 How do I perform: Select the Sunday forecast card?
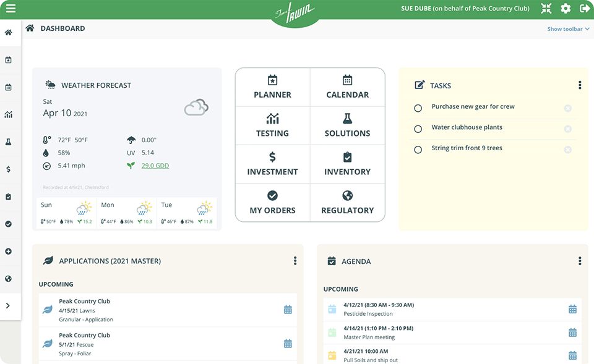point(66,213)
